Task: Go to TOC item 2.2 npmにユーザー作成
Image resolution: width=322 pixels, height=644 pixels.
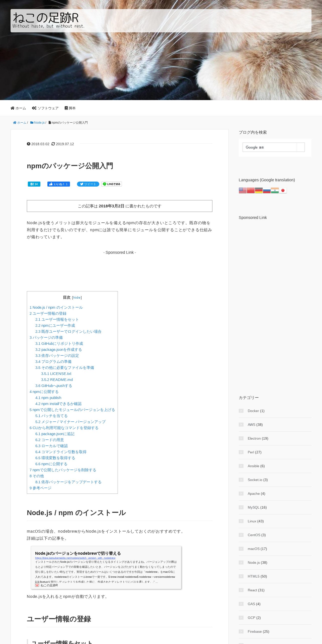Action: (55, 326)
